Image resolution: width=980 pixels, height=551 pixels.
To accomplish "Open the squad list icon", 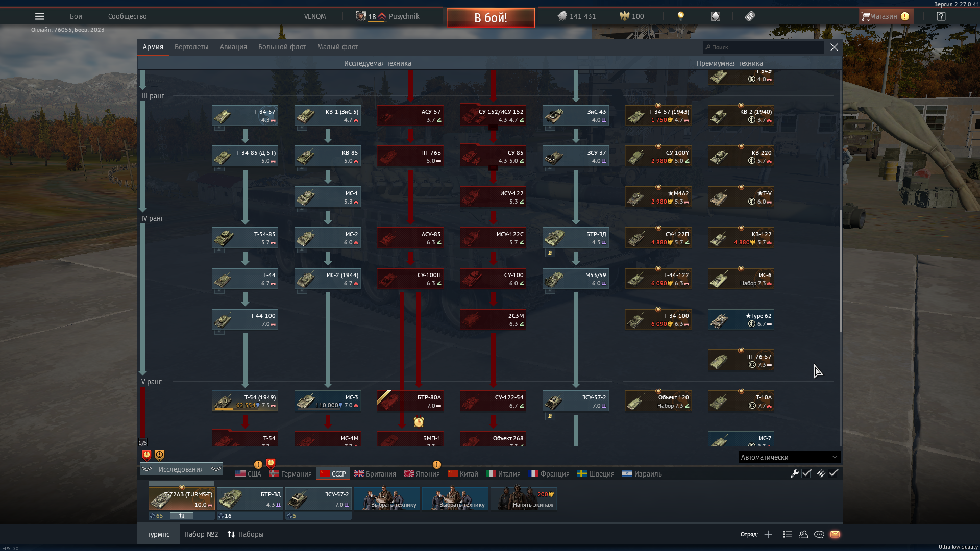I will [x=787, y=534].
